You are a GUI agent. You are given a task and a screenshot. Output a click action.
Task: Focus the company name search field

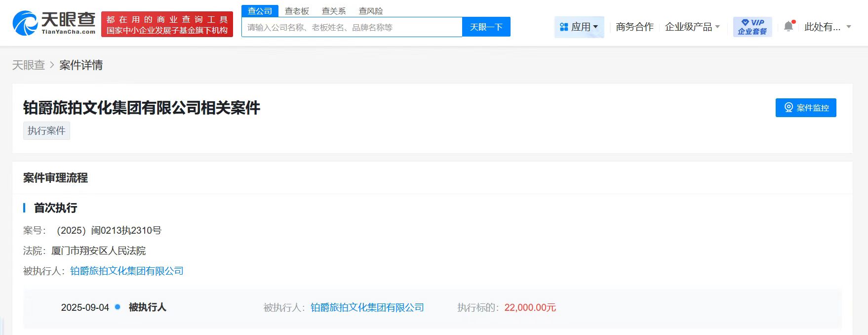pos(352,27)
